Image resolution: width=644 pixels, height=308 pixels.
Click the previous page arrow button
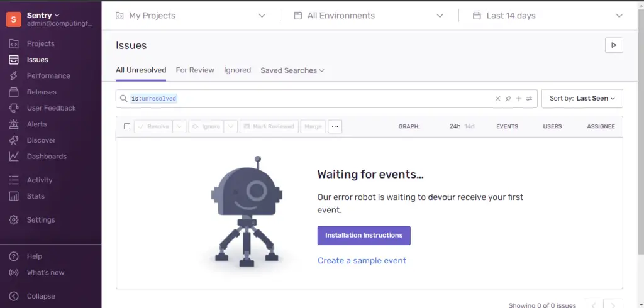594,304
